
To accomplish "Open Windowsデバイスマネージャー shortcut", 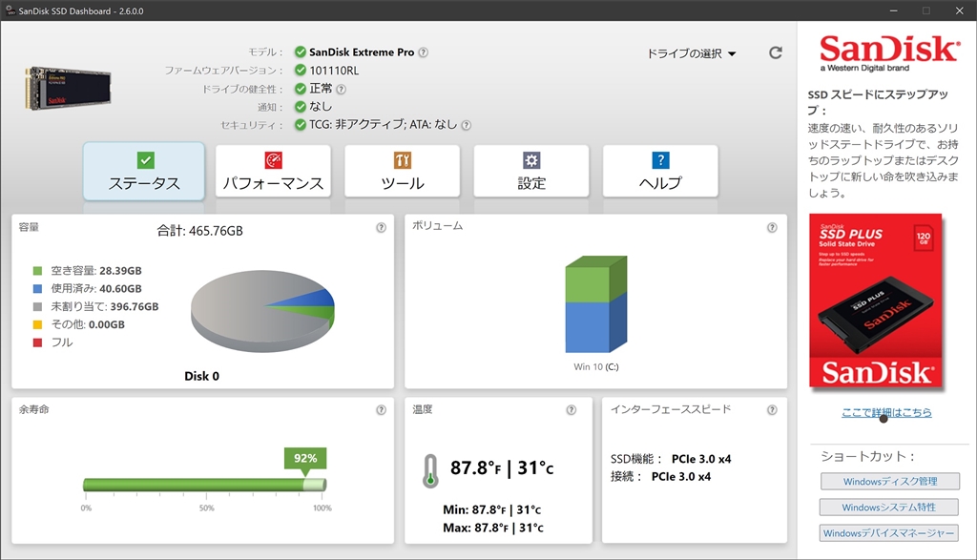I will pos(888,533).
